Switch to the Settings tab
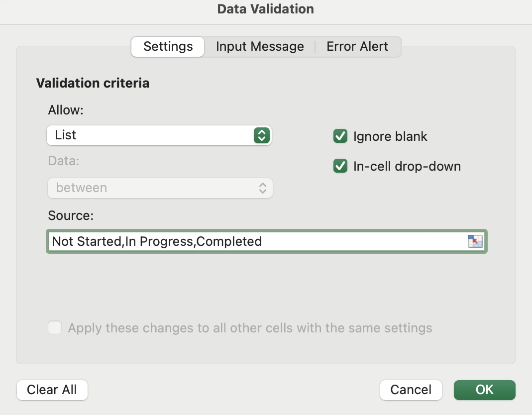532x415 pixels. click(x=168, y=46)
